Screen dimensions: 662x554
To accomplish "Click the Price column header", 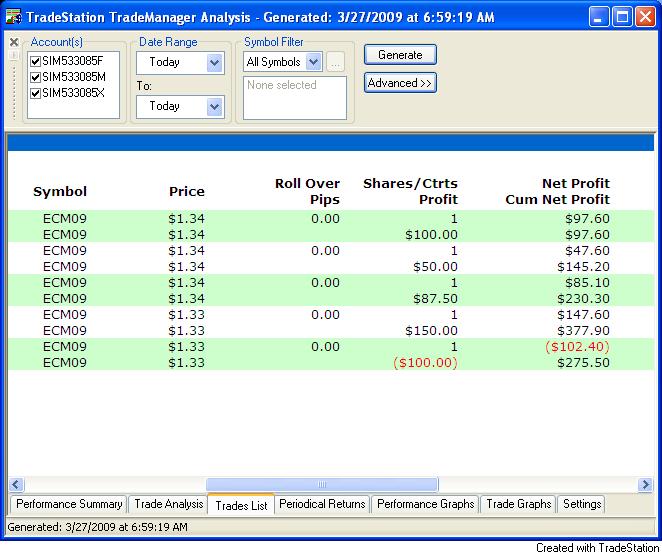I will click(187, 192).
